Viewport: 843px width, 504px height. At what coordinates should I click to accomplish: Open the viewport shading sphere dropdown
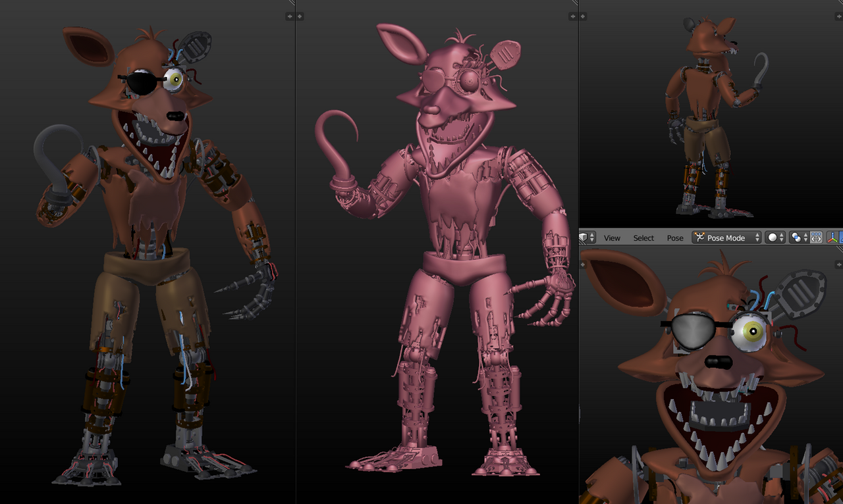click(x=776, y=238)
